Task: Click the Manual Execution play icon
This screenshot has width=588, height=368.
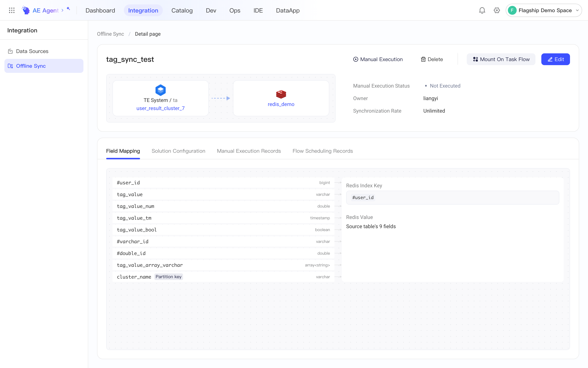Action: (356, 59)
